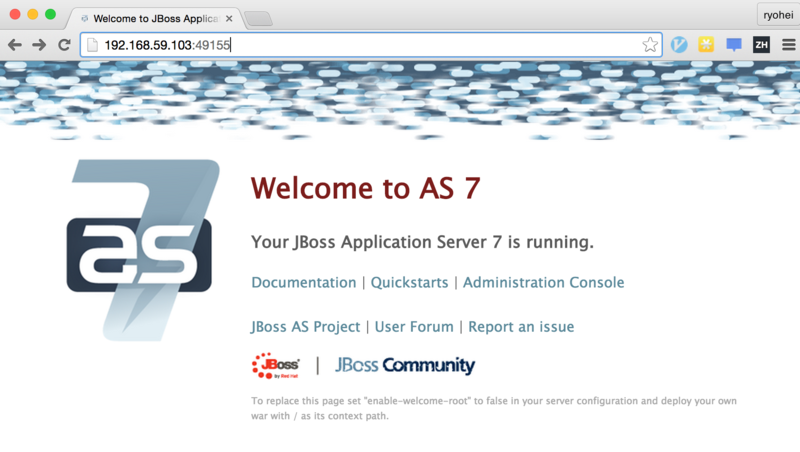Screen dimensions: 800x452
Task: Open the blue circular checkmark extension
Action: coord(679,45)
